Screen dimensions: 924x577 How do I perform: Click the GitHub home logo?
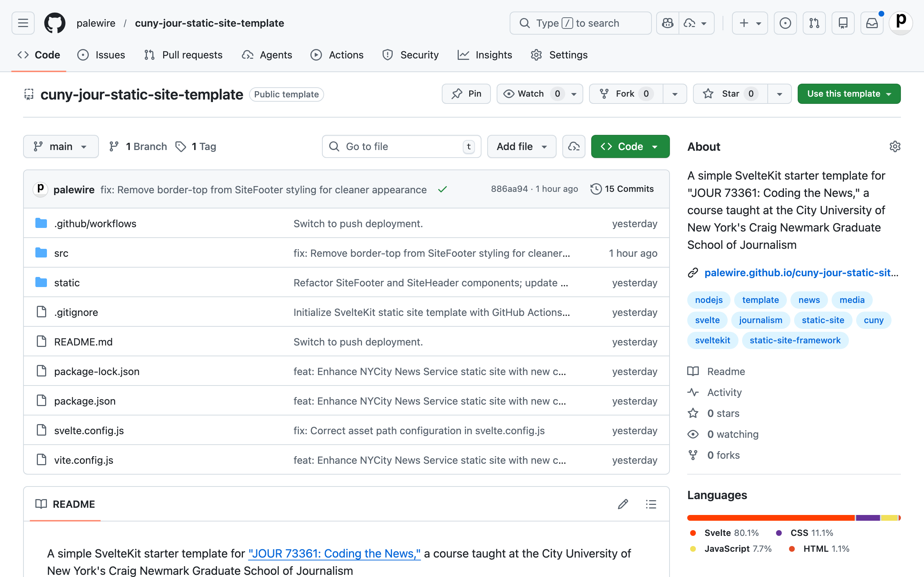point(54,23)
